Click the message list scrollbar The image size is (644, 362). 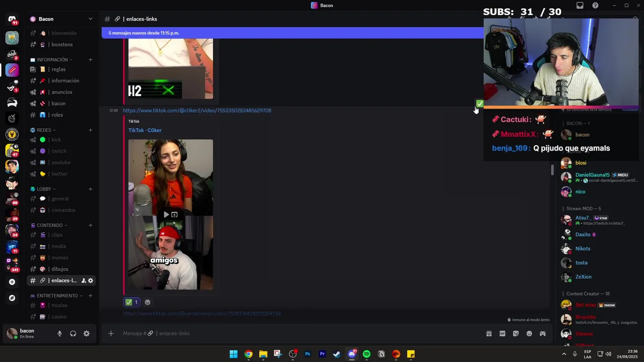(552, 170)
